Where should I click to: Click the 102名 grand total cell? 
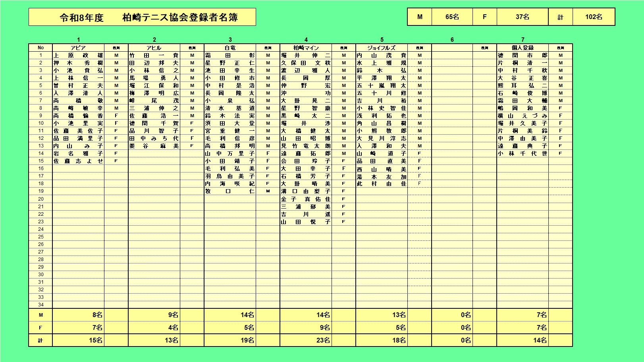click(x=594, y=17)
